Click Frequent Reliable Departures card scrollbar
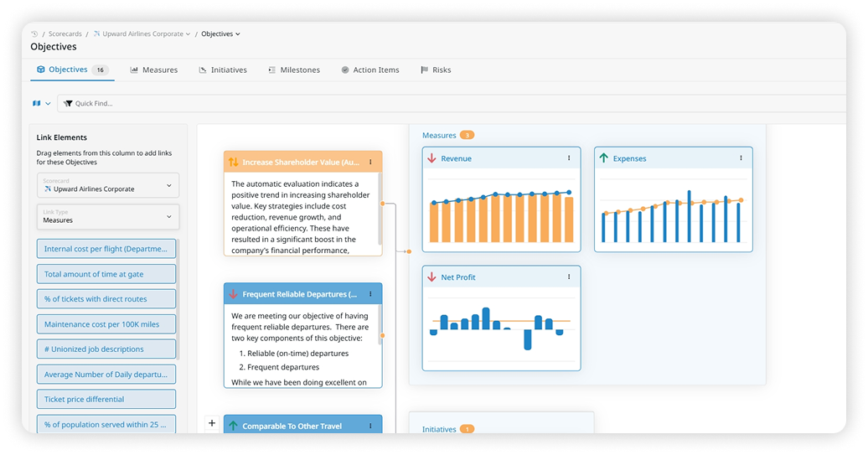The height and width of the screenshot is (455, 868). coord(380,324)
